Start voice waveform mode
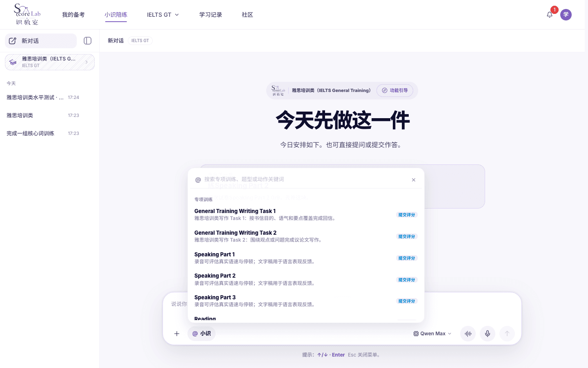The height and width of the screenshot is (368, 588). point(468,334)
